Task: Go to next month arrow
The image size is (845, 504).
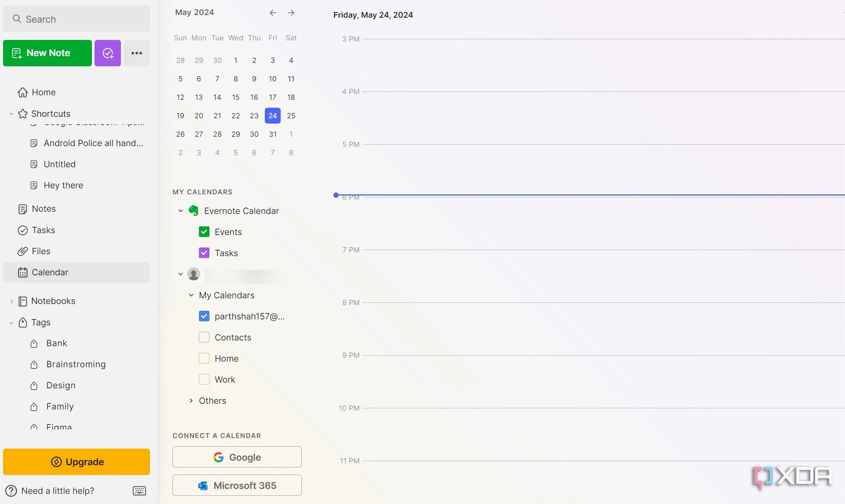Action: pos(291,13)
